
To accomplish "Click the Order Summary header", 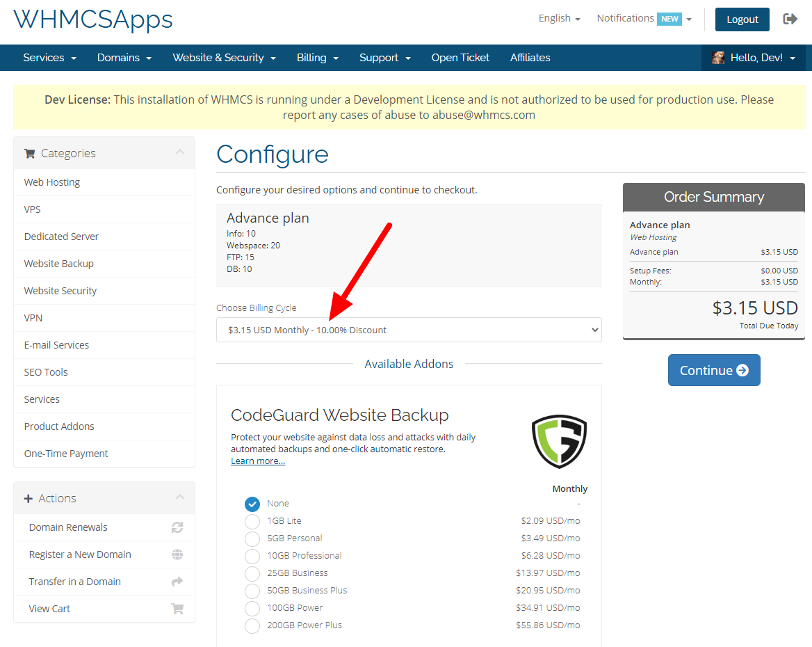I will coord(713,197).
